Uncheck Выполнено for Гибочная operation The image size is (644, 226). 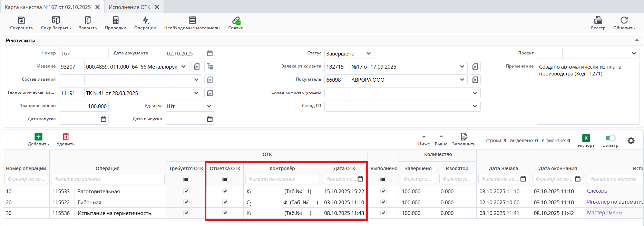point(383,202)
